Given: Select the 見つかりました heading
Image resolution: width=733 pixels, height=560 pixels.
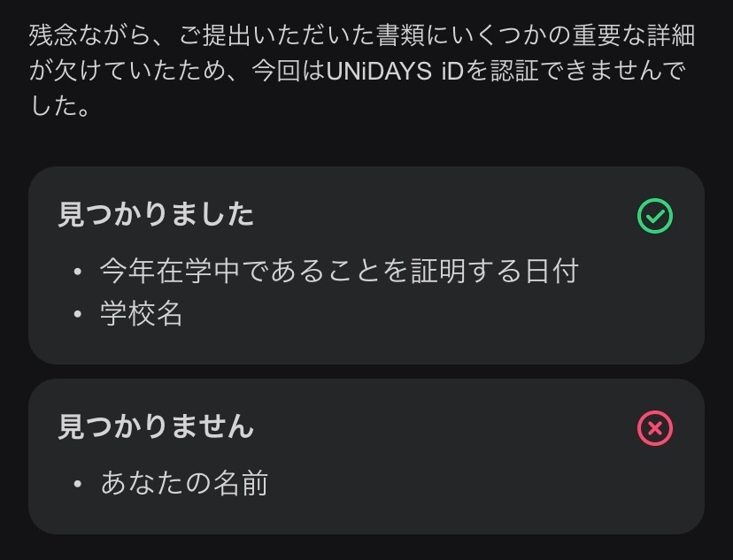Looking at the screenshot, I should tap(156, 215).
